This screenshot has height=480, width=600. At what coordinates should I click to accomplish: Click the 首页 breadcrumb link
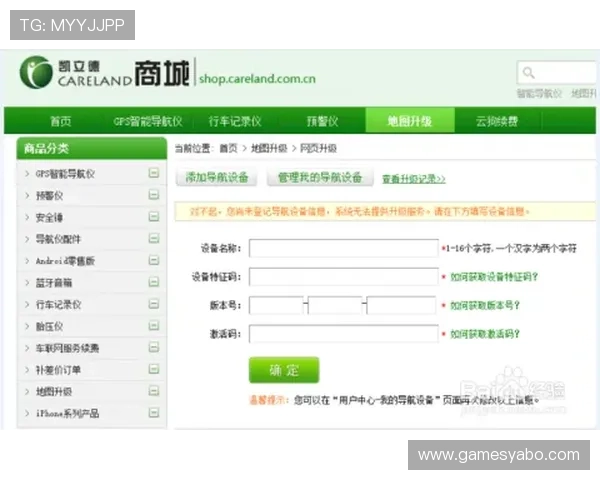point(228,148)
